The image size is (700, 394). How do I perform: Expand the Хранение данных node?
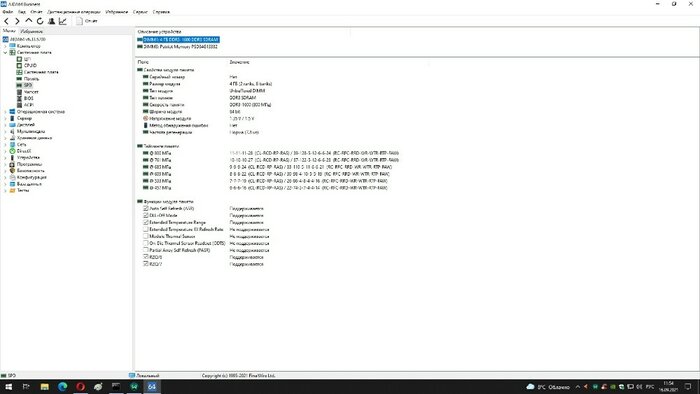click(5, 138)
